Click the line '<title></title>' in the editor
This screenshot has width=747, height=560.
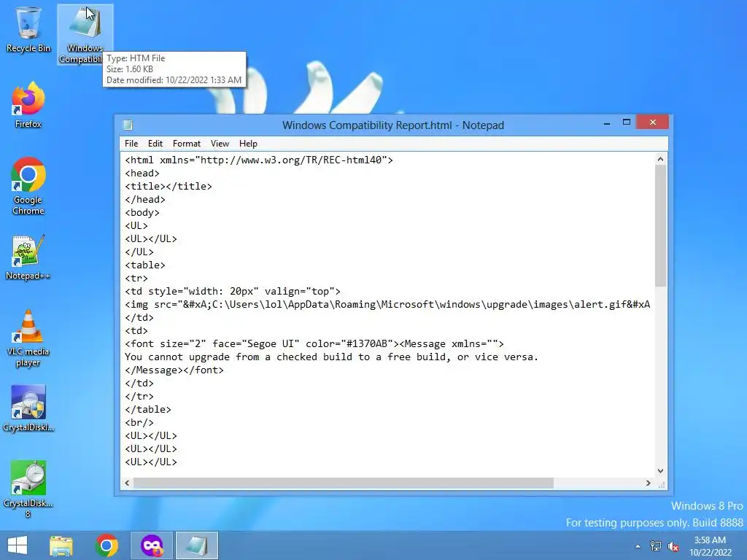169,186
